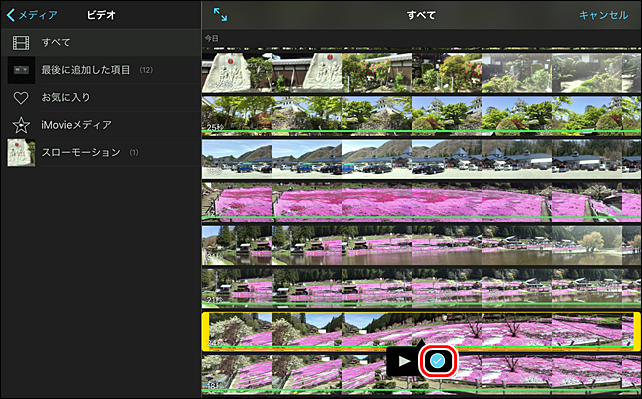
Task: Tap the left yellow trim handle
Action: click(x=205, y=331)
